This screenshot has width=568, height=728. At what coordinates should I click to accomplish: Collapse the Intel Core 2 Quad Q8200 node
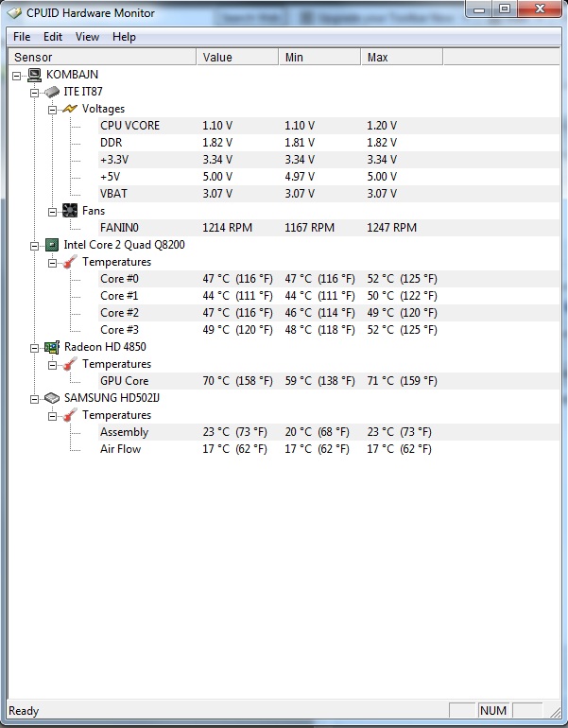[34, 246]
